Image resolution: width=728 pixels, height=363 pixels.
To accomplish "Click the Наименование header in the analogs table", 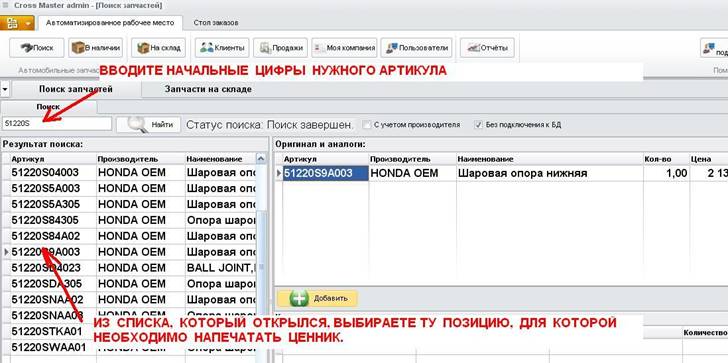I will pos(550,159).
